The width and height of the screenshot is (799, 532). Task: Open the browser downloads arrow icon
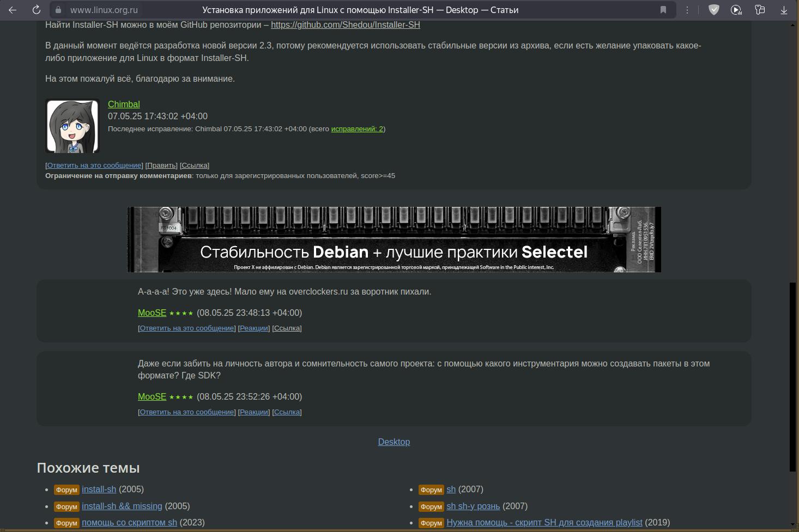tap(784, 10)
